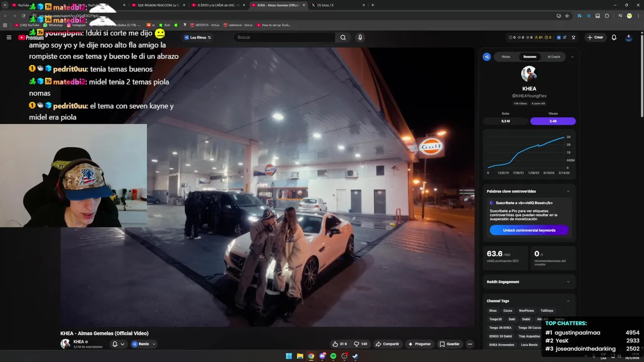Image resolution: width=644 pixels, height=362 pixels.
Task: Collapse Channel Tags section
Action: point(568,301)
